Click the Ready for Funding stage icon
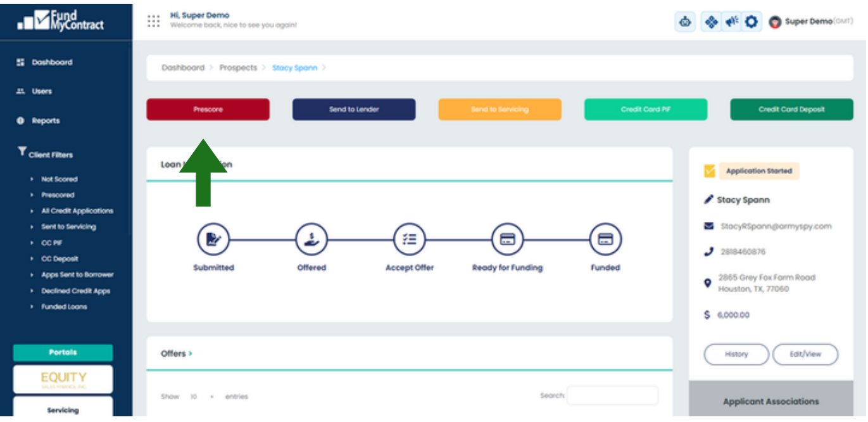Image resolution: width=868 pixels, height=422 pixels. [x=508, y=240]
